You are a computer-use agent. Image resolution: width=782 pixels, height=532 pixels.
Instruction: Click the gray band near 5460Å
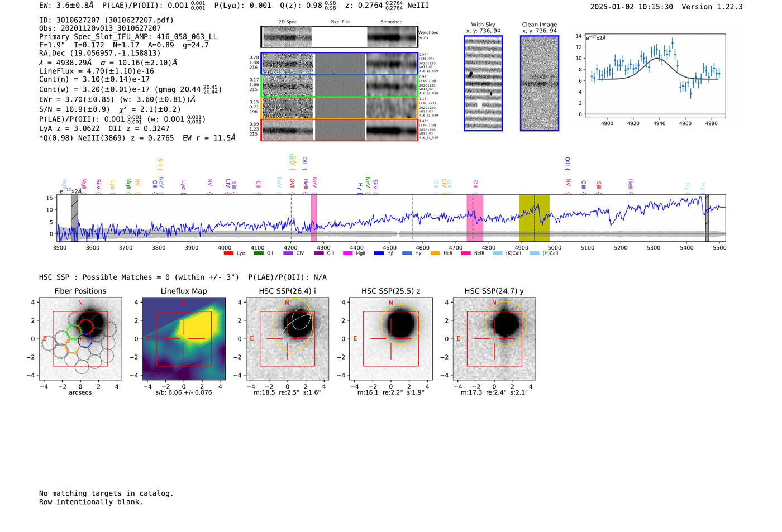707,218
